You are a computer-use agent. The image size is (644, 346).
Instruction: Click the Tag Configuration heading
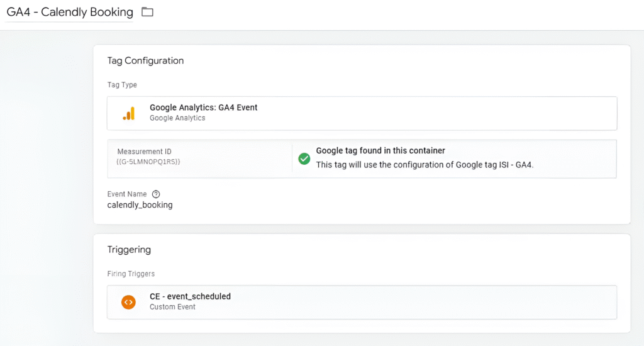tap(145, 60)
